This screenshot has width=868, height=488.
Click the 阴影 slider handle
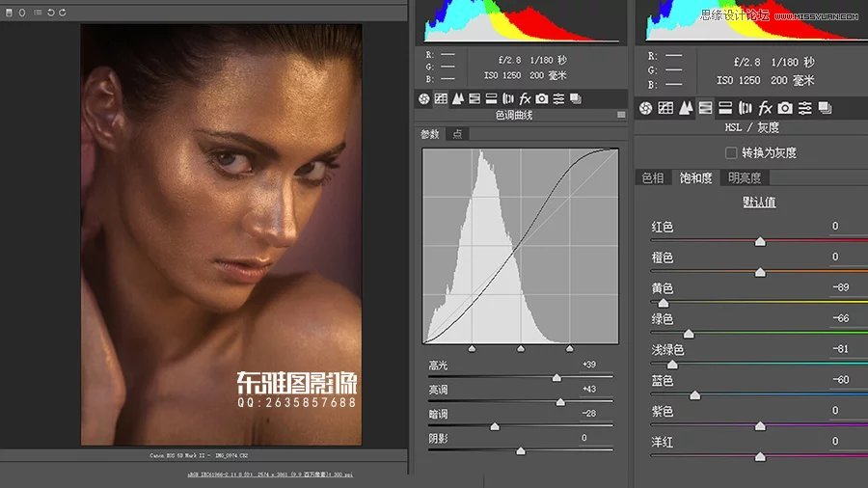click(x=521, y=451)
